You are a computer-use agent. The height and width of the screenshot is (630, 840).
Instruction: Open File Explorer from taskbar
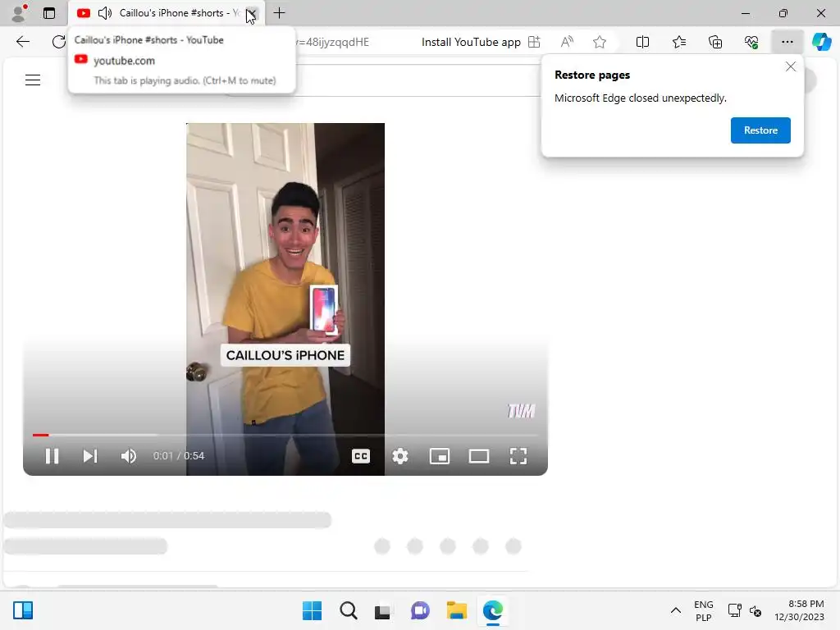pyautogui.click(x=456, y=610)
